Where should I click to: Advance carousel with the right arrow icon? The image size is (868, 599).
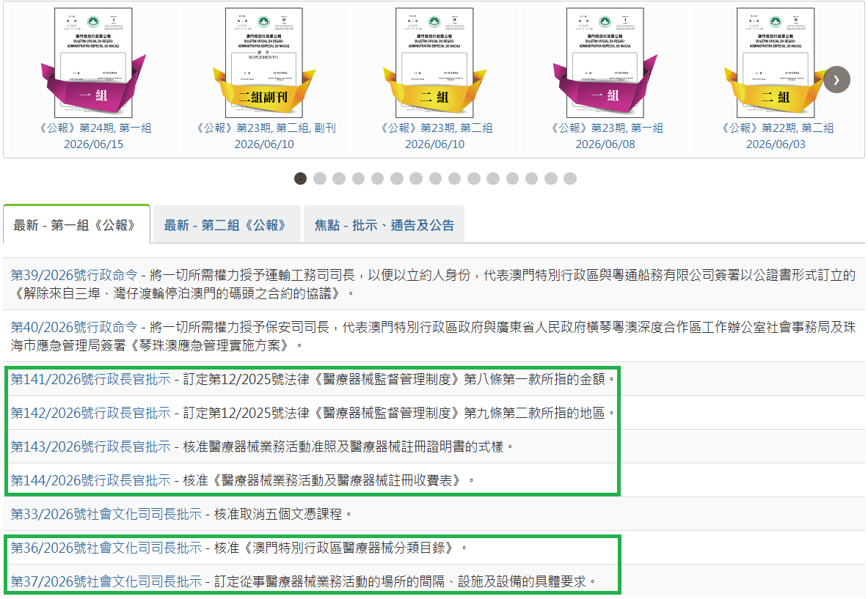tap(836, 80)
